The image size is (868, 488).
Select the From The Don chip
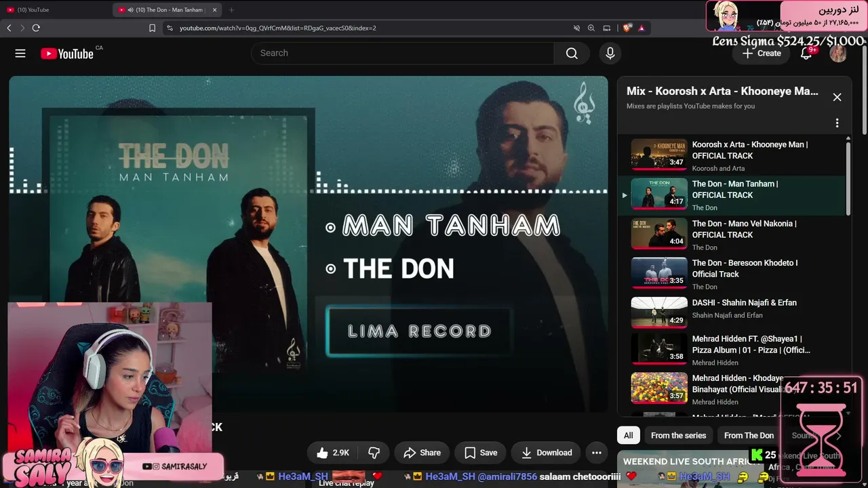749,436
